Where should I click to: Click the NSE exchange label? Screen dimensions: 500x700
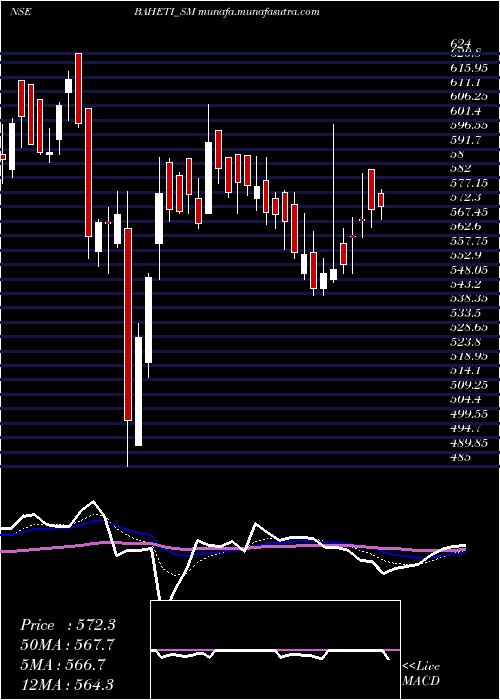coord(20,12)
